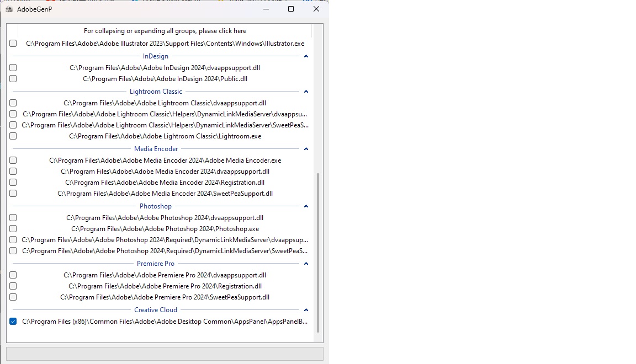
Task: Check InDesign 2024 Public.dll checkbox
Action: click(13, 79)
